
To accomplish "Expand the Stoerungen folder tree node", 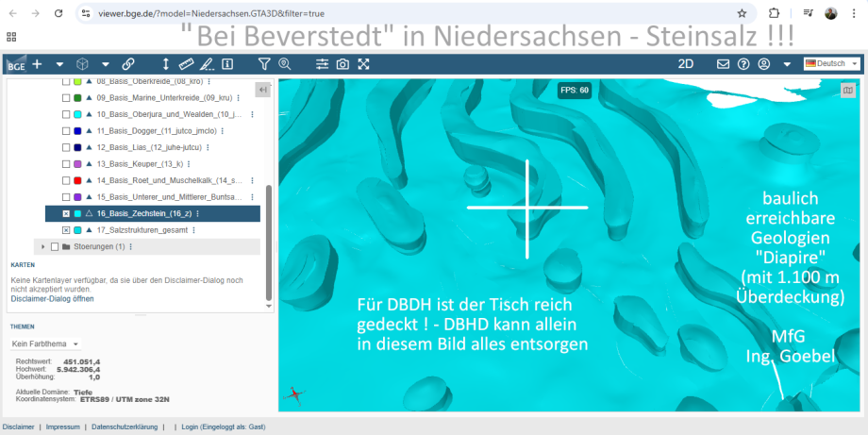I will (42, 246).
